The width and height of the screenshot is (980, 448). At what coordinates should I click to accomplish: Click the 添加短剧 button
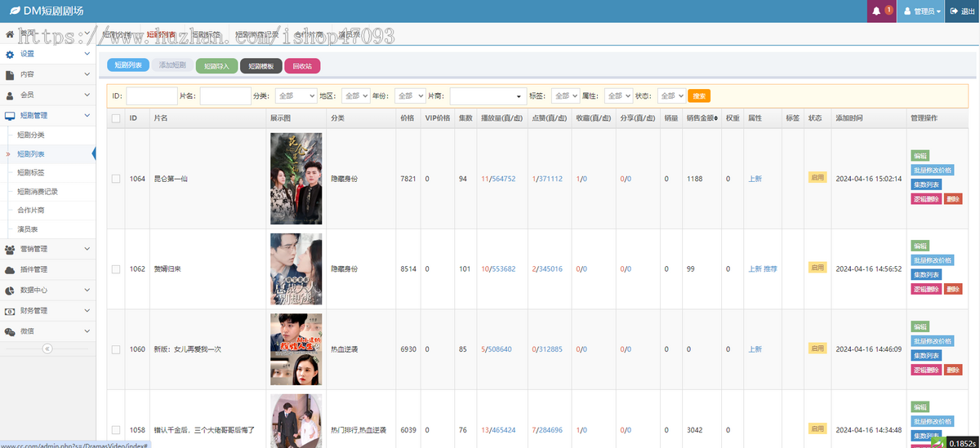coord(172,65)
